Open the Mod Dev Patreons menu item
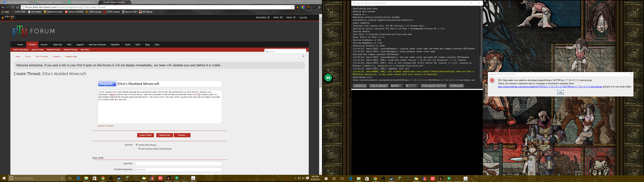 tap(97, 45)
